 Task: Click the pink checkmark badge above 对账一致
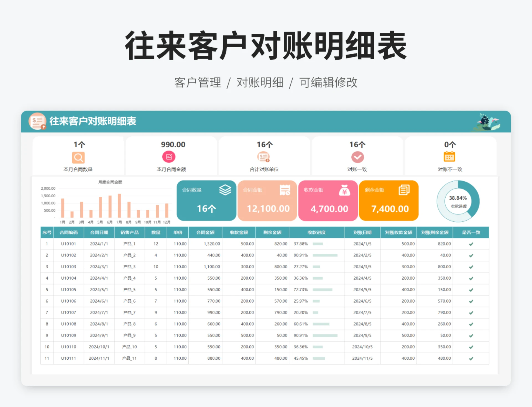tap(357, 157)
